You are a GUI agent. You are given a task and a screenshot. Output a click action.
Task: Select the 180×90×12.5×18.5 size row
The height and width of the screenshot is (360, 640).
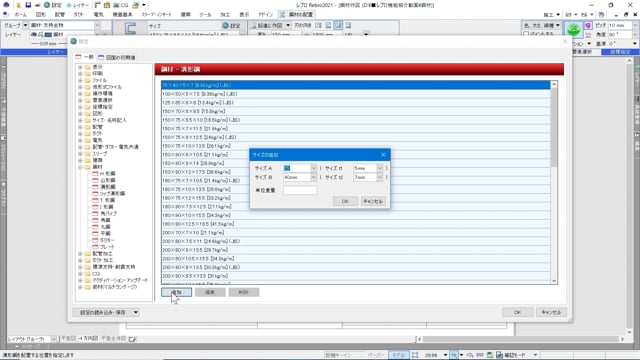point(356,224)
